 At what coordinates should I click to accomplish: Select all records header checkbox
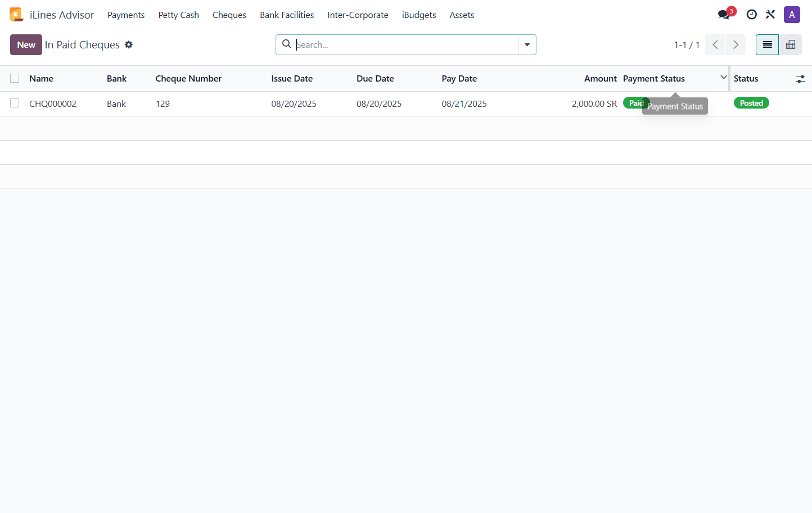coord(15,78)
